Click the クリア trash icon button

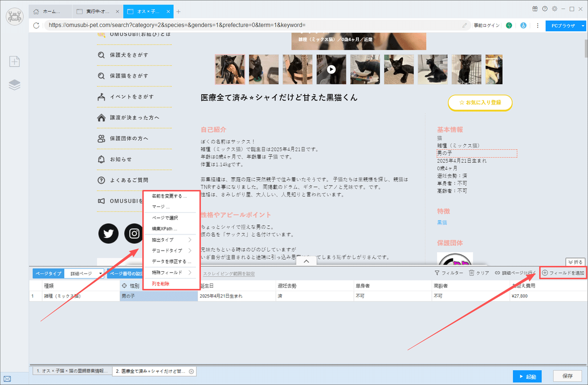coord(479,273)
